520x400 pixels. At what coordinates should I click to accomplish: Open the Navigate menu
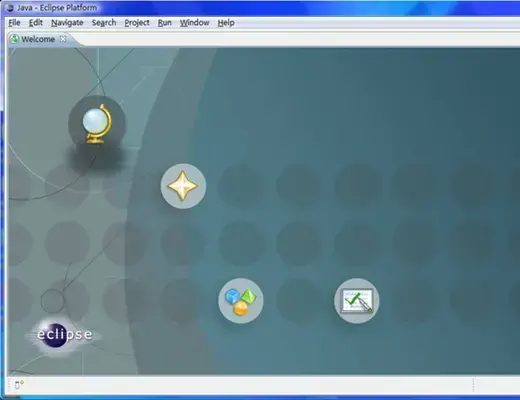point(67,23)
